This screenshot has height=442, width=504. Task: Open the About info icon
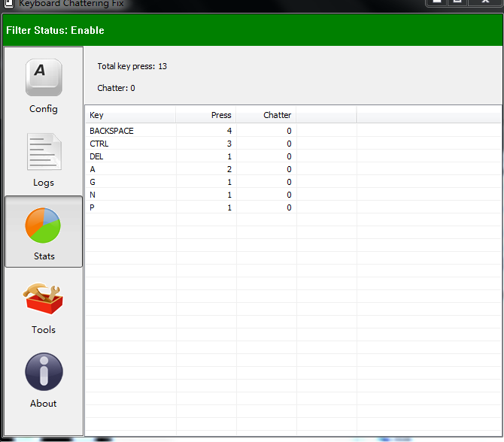44,373
